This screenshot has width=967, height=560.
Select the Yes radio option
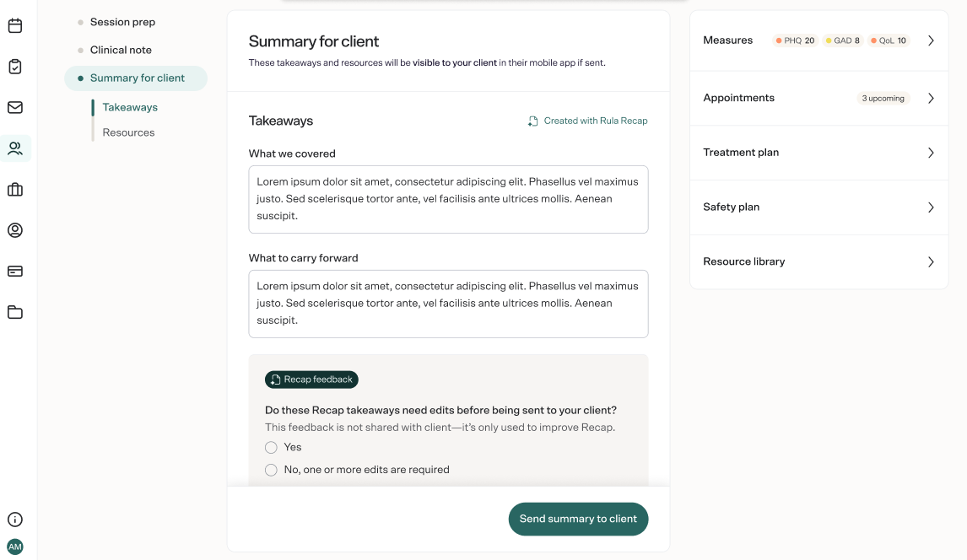pos(271,447)
